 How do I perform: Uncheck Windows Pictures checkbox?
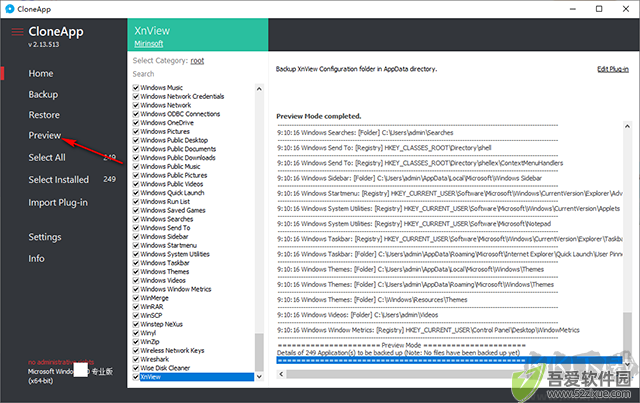click(x=136, y=131)
